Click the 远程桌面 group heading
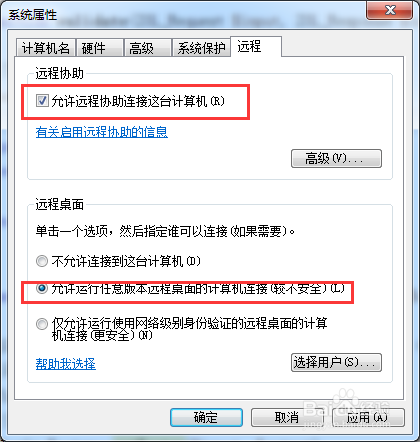The height and width of the screenshot is (442, 420). click(59, 204)
